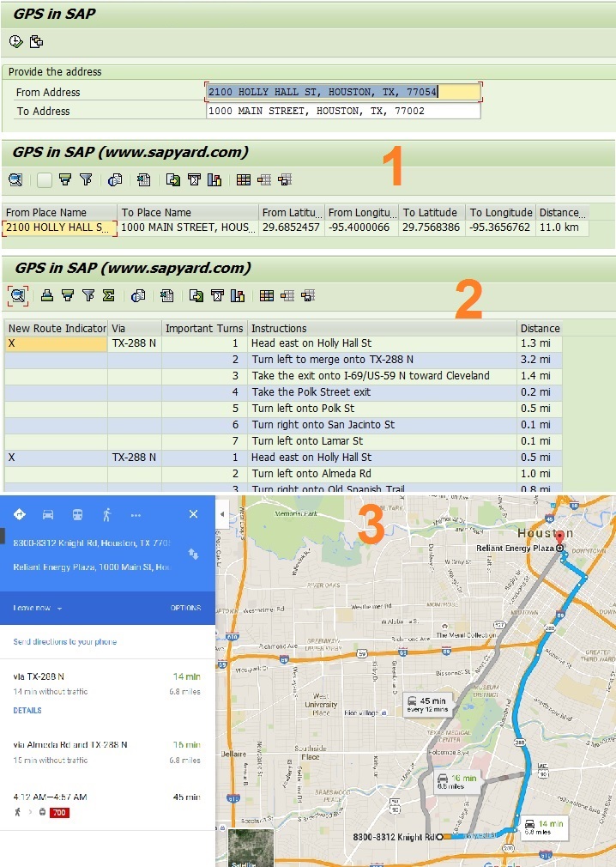Click the To Place Name column header
616x867 pixels.
[188, 212]
